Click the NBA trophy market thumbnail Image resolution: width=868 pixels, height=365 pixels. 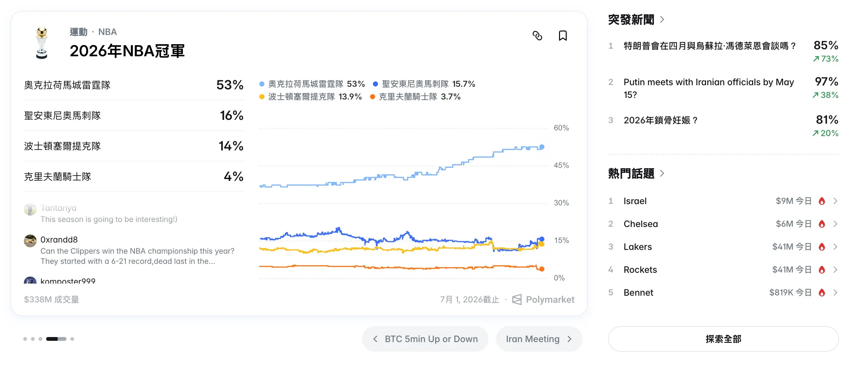point(42,43)
